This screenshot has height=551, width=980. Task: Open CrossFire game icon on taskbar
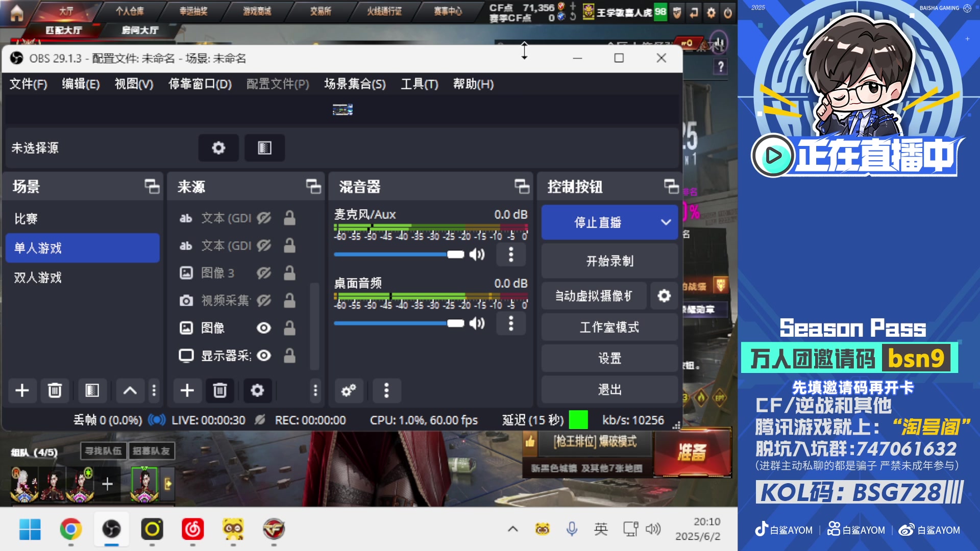pos(274,529)
